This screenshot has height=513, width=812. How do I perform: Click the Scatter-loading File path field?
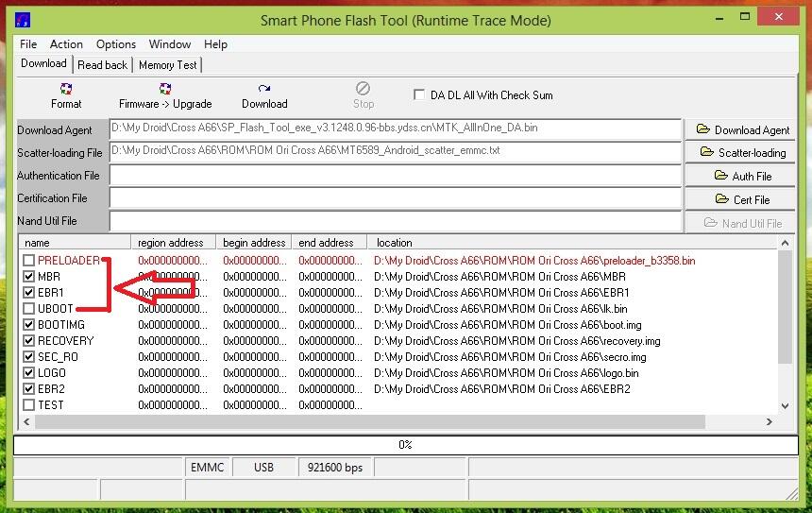[x=395, y=152]
